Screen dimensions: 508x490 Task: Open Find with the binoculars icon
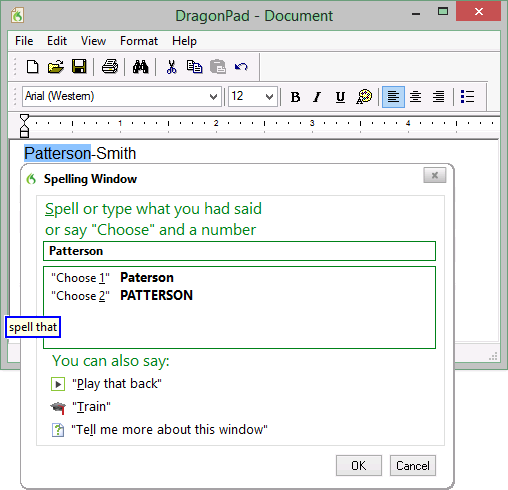point(140,67)
